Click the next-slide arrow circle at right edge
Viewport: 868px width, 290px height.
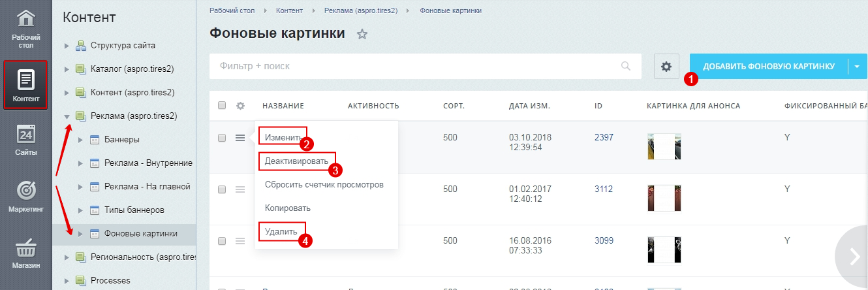[x=853, y=257]
